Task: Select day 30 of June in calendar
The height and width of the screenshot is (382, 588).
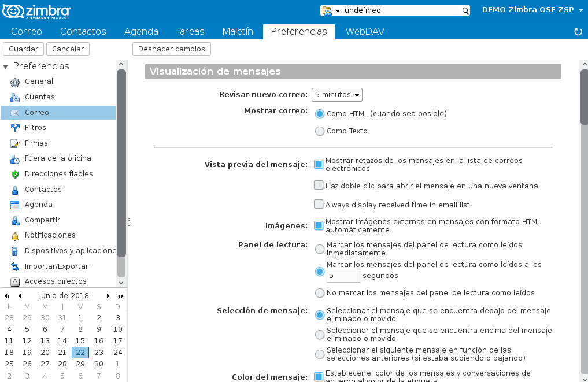Action: 99,364
